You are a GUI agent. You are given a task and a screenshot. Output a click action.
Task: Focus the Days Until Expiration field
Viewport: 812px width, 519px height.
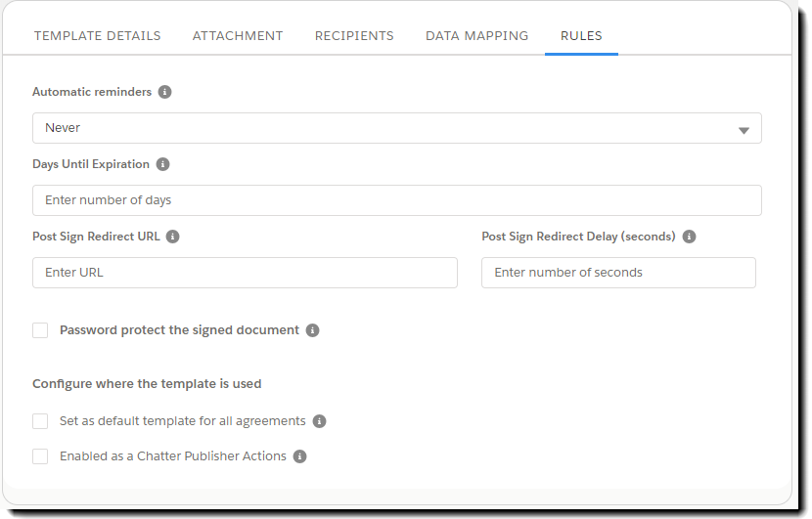click(x=396, y=200)
